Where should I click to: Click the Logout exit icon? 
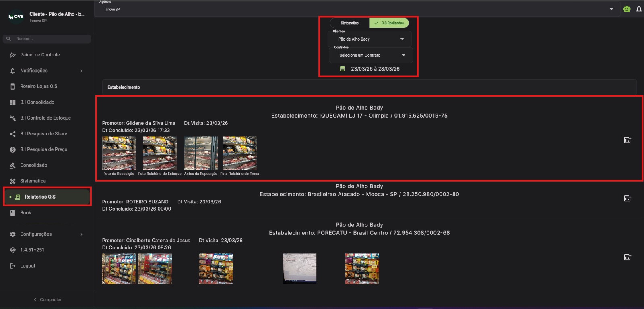click(x=12, y=266)
